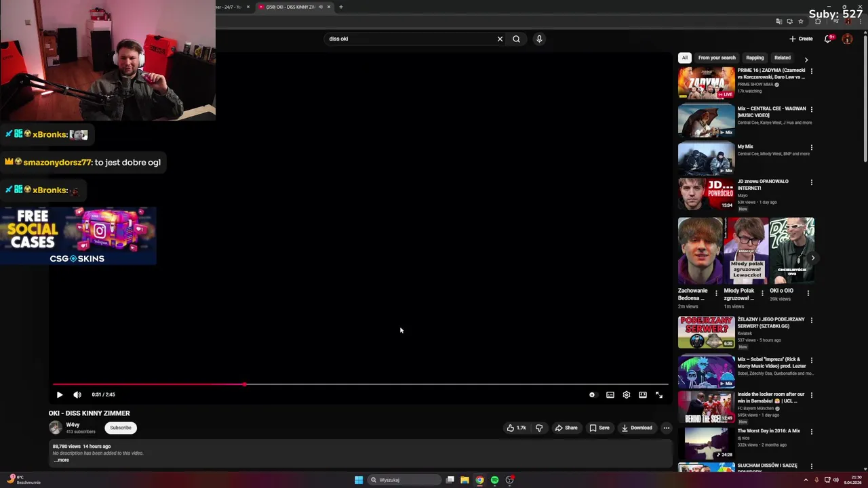The height and width of the screenshot is (488, 868).
Task: Open 'The Worst Day in 2016' mix
Action: coord(706,443)
